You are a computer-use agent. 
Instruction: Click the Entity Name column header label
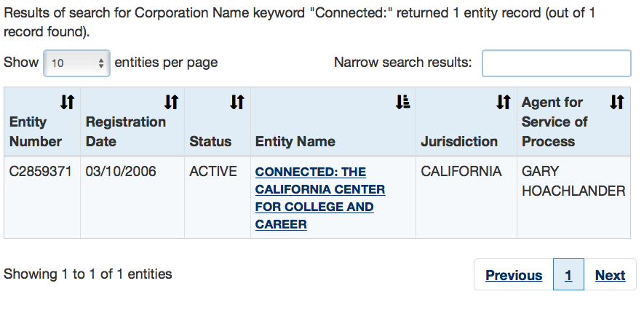[x=295, y=141]
